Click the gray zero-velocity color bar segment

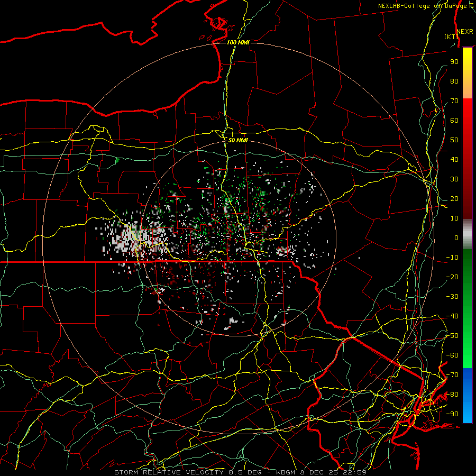[x=467, y=234]
